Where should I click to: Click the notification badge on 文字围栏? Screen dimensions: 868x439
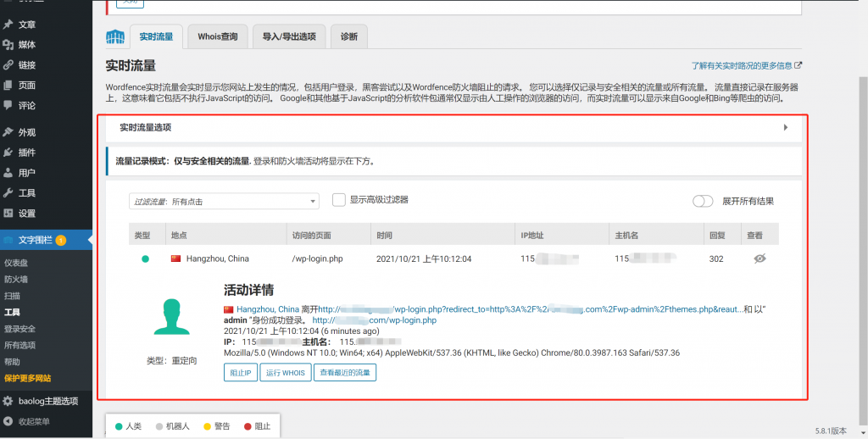60,240
